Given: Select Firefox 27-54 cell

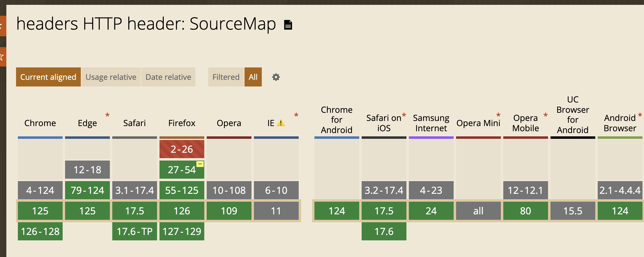Looking at the screenshot, I should 182,170.
